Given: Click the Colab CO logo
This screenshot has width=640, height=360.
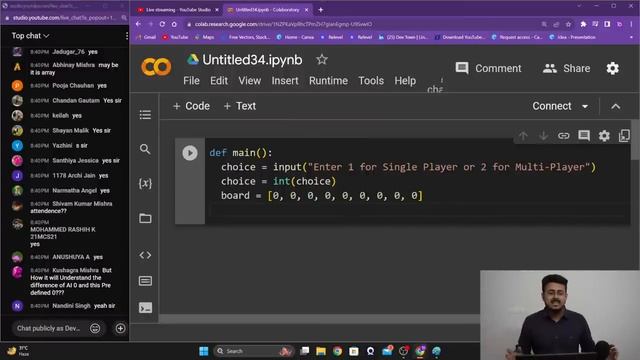Looking at the screenshot, I should (x=156, y=67).
